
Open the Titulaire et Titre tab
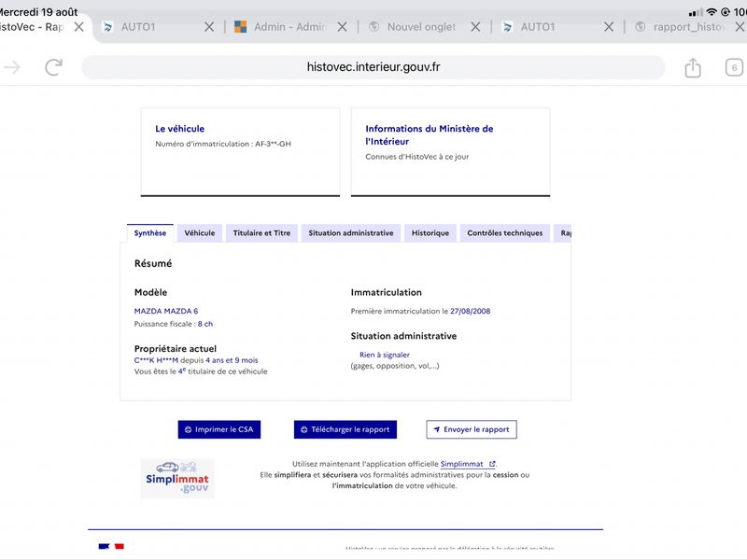(x=261, y=232)
